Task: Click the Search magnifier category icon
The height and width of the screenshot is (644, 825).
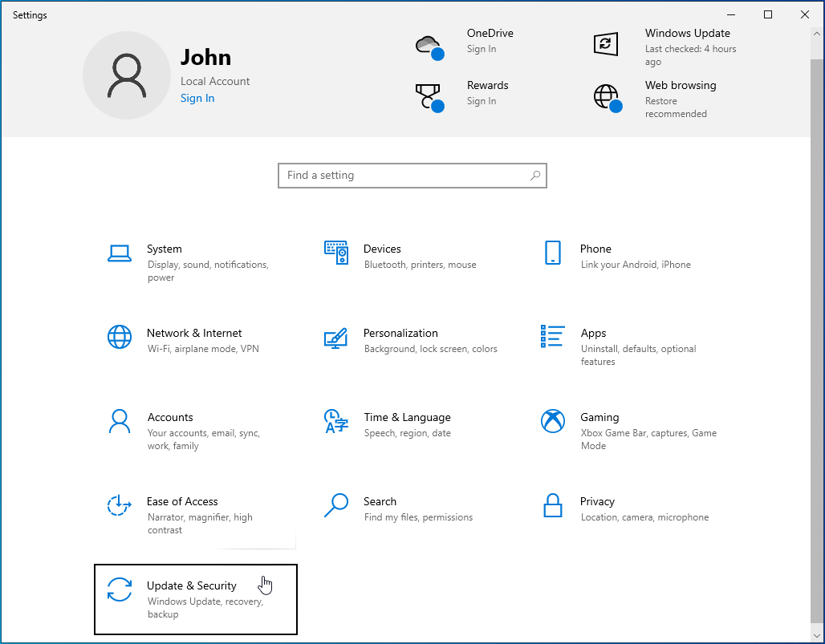Action: click(x=336, y=505)
